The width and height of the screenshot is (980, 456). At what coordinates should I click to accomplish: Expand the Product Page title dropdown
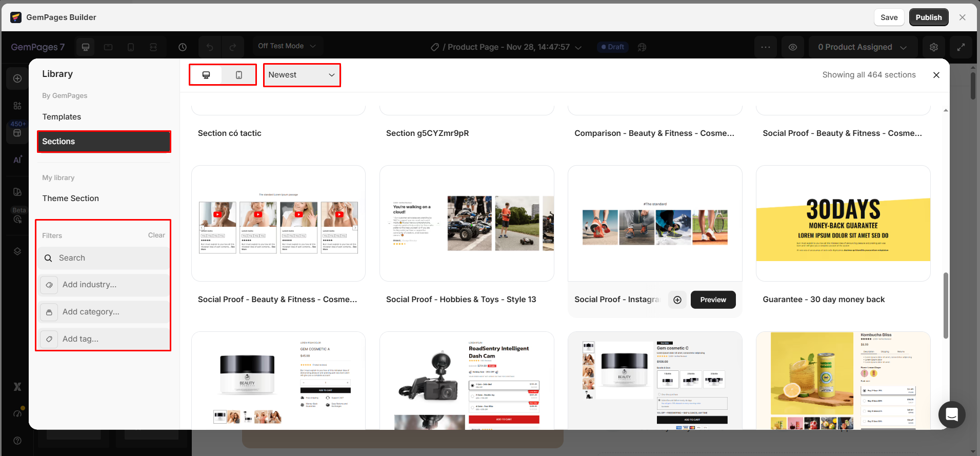point(578,47)
